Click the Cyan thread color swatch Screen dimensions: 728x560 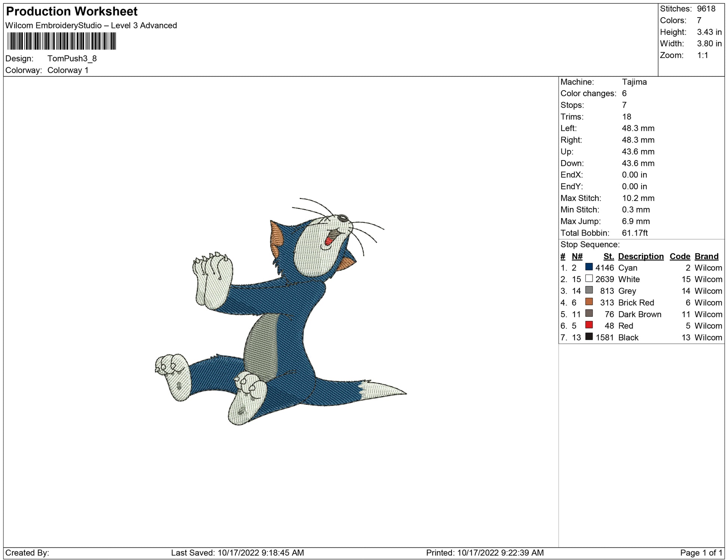click(589, 267)
